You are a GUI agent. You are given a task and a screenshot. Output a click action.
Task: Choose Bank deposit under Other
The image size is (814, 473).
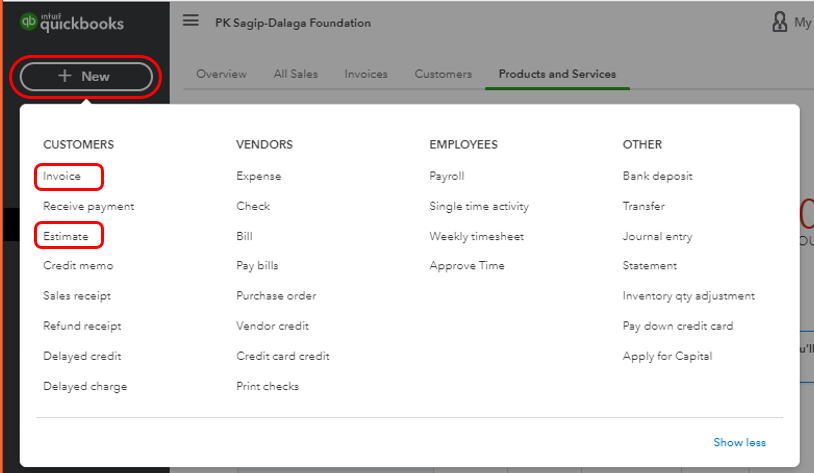(x=657, y=176)
